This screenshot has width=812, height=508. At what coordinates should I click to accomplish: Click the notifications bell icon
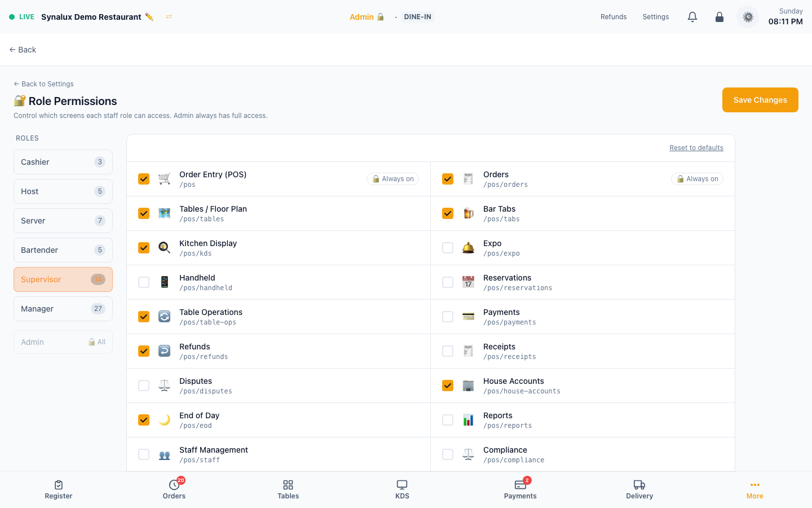(692, 17)
